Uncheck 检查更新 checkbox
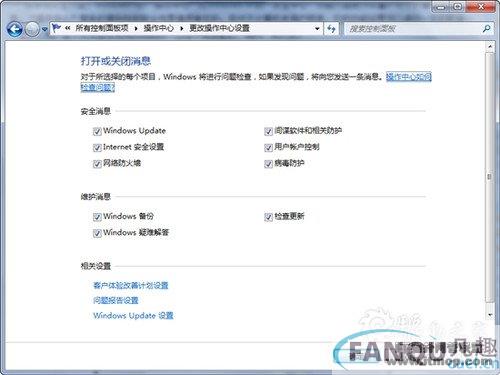 [x=268, y=217]
